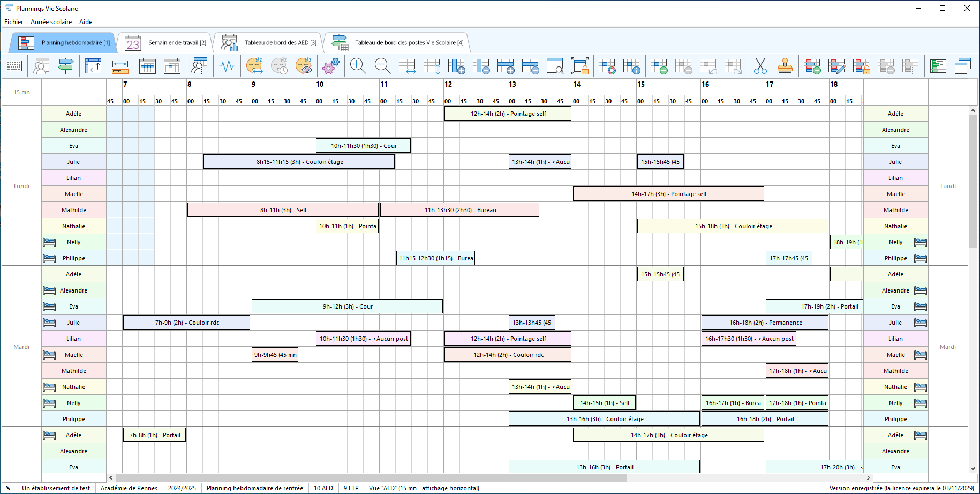Select the 16h-18h Permanence slot
Image resolution: width=980 pixels, height=494 pixels.
pyautogui.click(x=765, y=323)
